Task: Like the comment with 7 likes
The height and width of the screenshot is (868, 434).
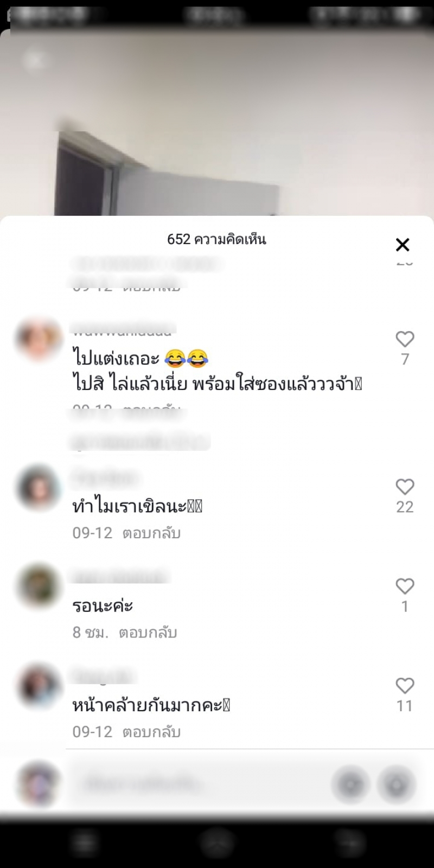Action: tap(405, 339)
